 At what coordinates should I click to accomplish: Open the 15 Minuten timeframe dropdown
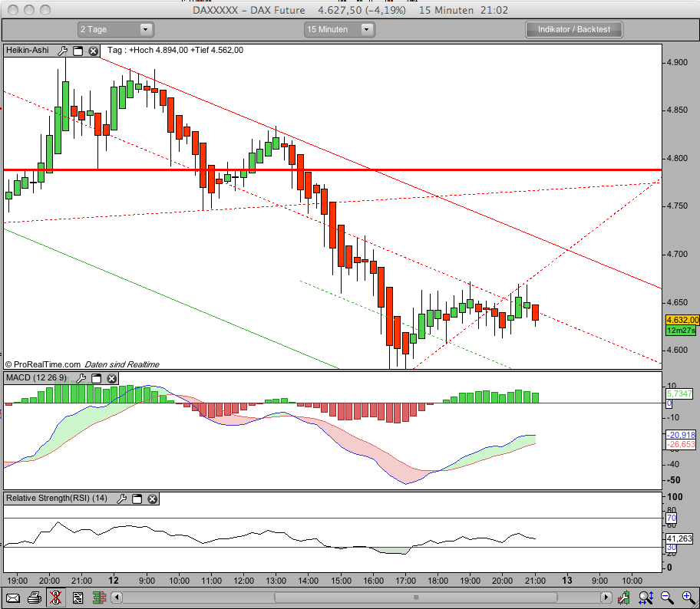click(x=339, y=29)
